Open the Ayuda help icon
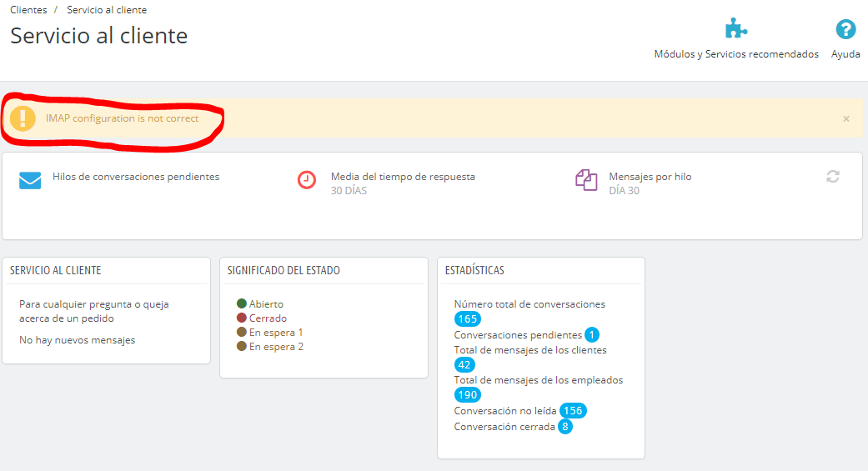 845,29
